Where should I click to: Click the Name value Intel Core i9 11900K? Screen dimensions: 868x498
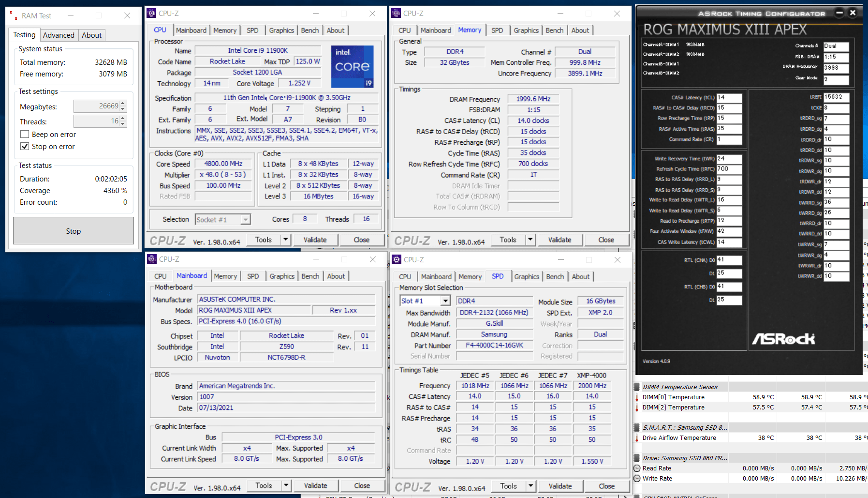click(258, 50)
